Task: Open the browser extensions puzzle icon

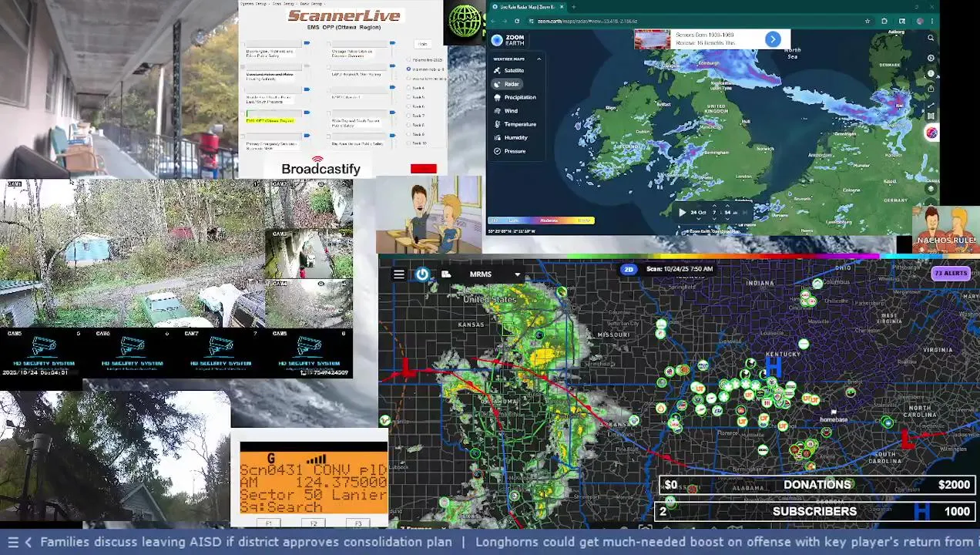Action: tap(884, 21)
